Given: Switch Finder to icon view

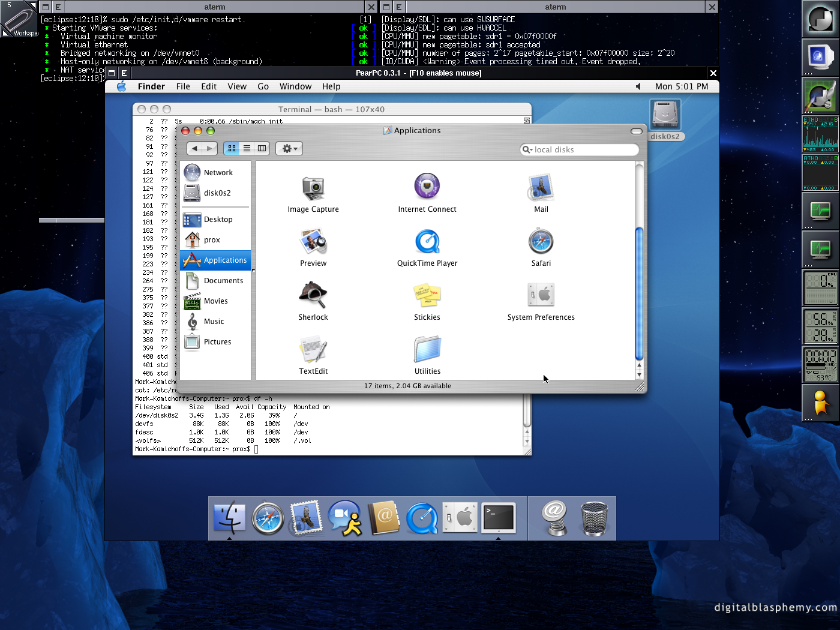Looking at the screenshot, I should 232,148.
